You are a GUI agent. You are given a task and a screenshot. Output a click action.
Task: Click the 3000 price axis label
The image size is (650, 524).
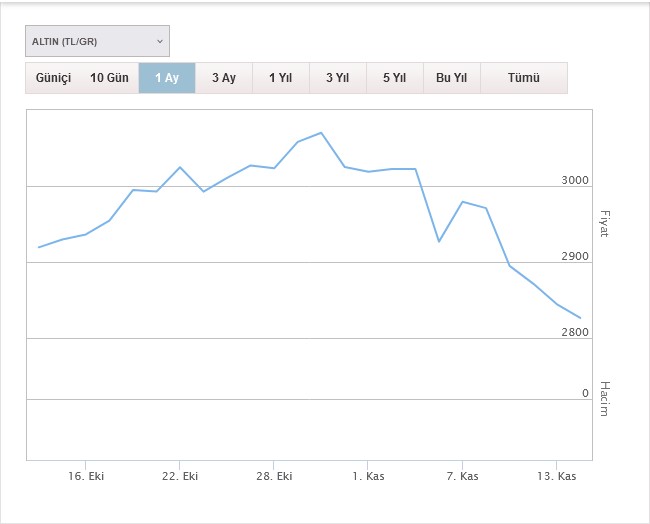click(575, 180)
